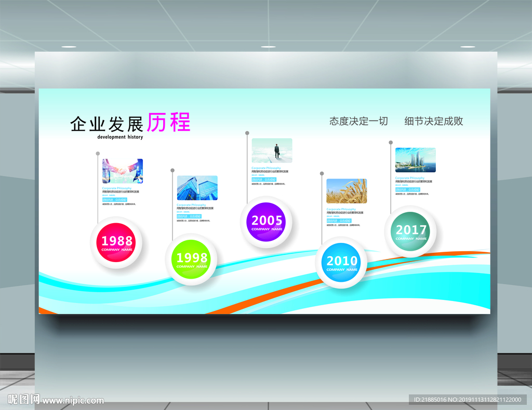This screenshot has width=532, height=410.
Task: Click 'Corporate Philosophy' under businessman photo
Action: (266, 168)
